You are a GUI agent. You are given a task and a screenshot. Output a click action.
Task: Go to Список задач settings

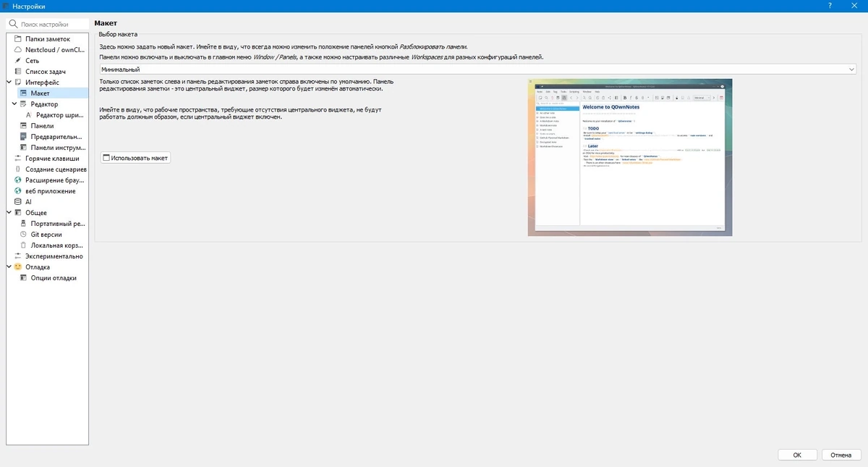(46, 72)
